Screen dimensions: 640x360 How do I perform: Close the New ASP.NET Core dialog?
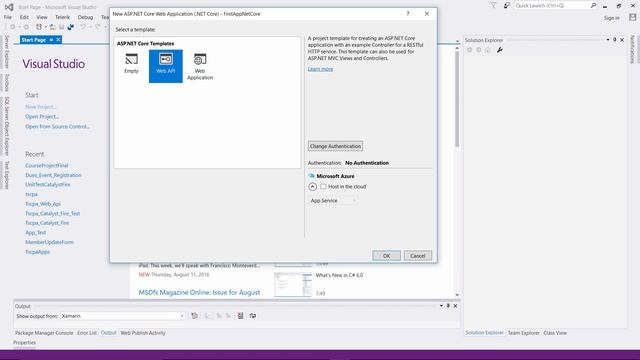point(427,13)
